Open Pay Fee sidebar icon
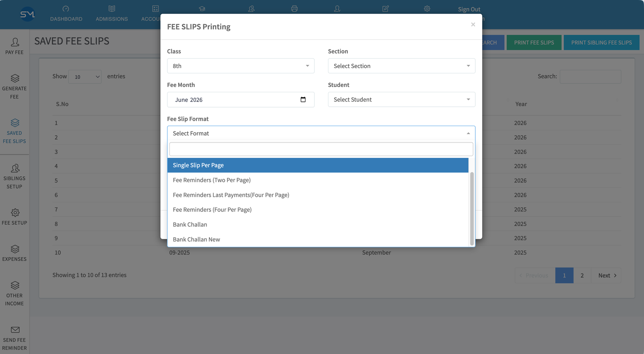Screen dimensions: 644x354 click(15, 42)
